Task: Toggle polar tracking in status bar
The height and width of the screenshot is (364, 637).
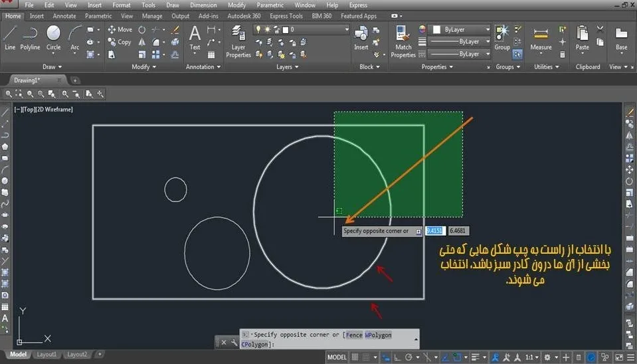Action: point(409,357)
